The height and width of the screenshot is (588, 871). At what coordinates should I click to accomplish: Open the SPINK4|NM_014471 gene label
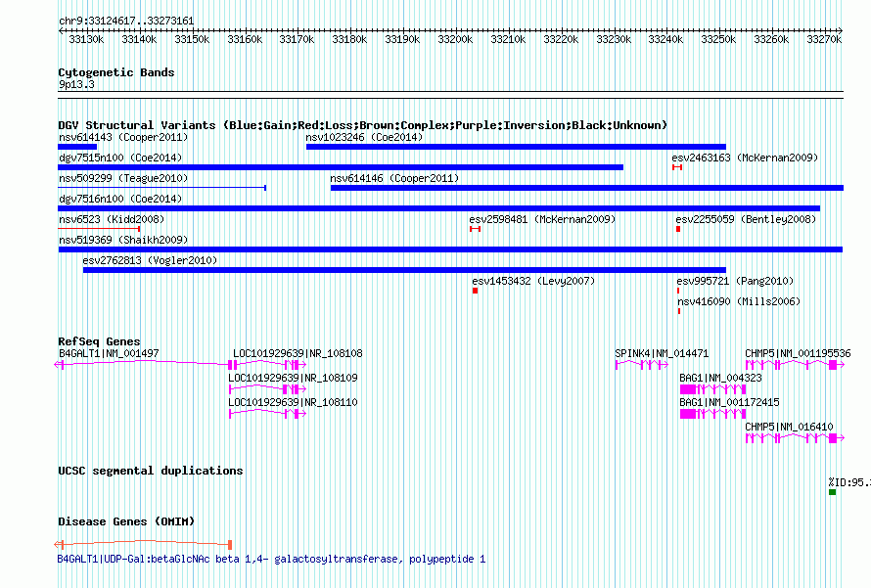pos(662,353)
